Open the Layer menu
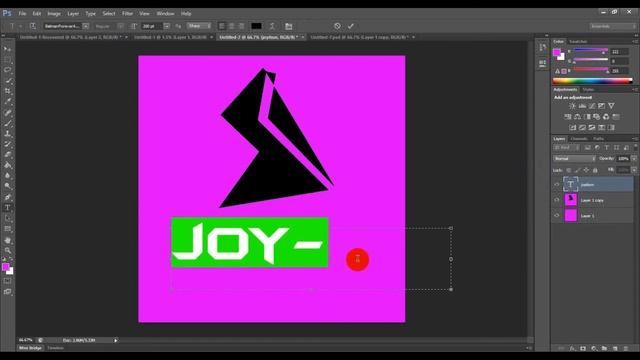 pyautogui.click(x=73, y=13)
